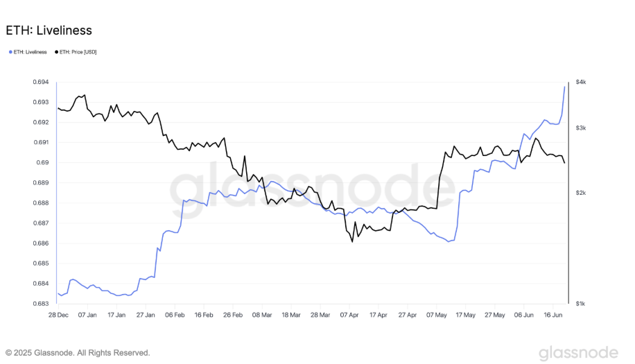Click the Glassnode copyright notice
The image size is (635, 364).
78,353
